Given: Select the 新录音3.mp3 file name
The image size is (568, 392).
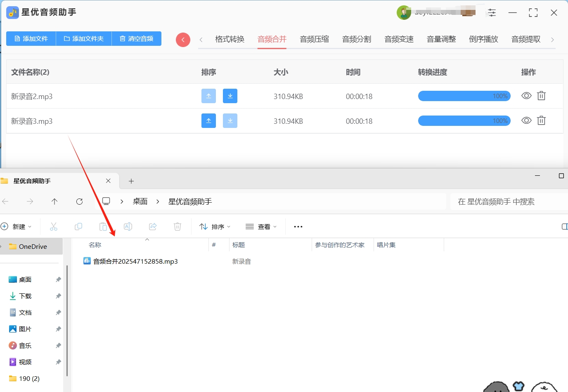Looking at the screenshot, I should (x=32, y=121).
